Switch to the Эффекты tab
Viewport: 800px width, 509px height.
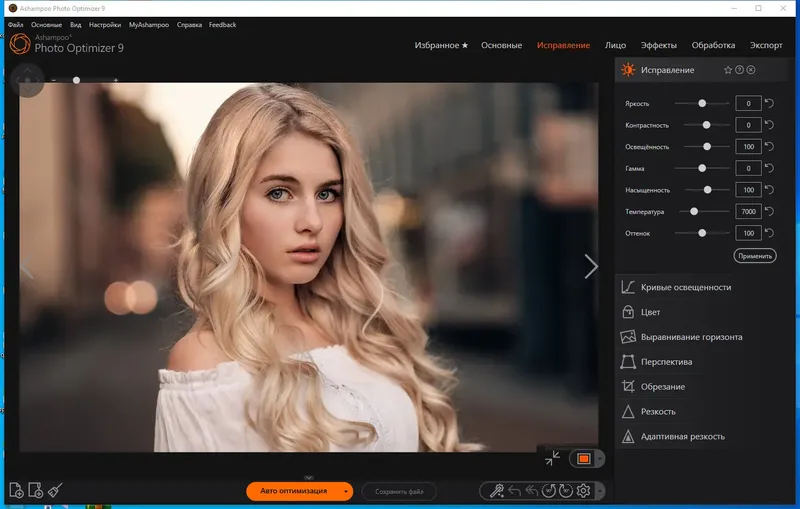tap(659, 45)
